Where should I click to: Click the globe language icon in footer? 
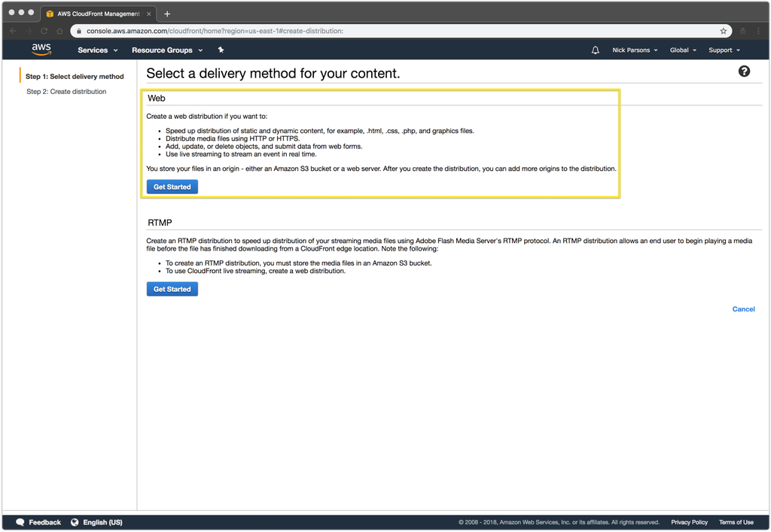[75, 522]
